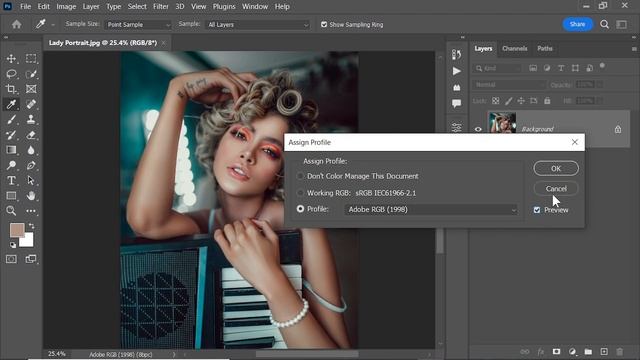
Task: Click the blue Share button
Action: [578, 24]
